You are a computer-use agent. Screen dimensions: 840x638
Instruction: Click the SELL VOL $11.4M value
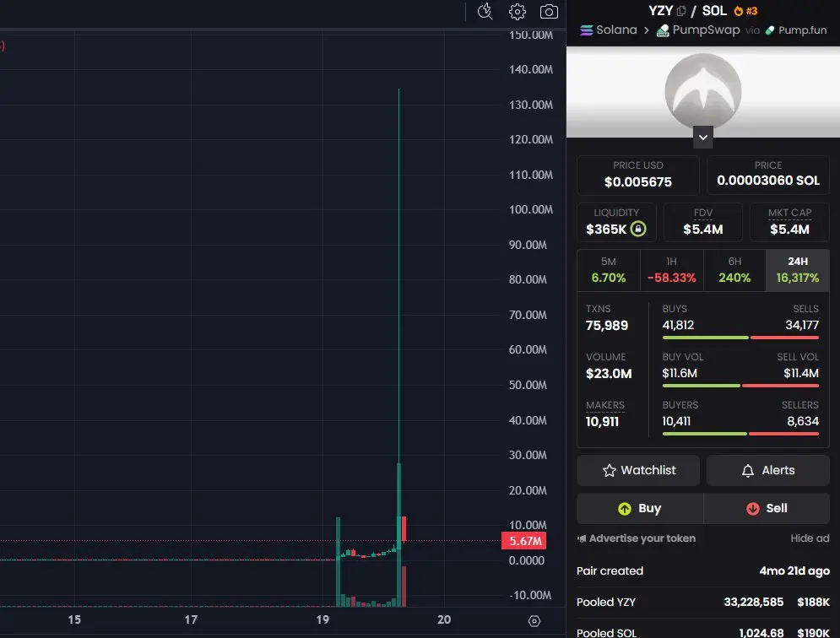point(801,373)
